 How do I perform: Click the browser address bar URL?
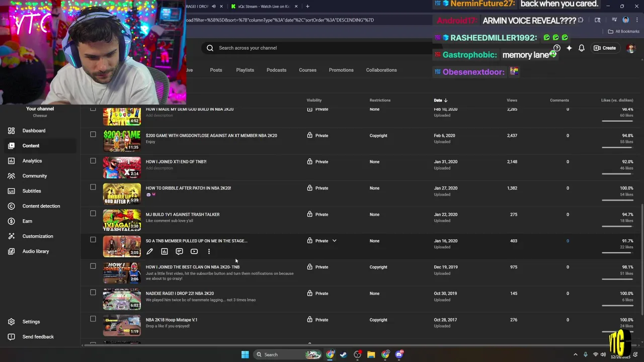coord(280,20)
